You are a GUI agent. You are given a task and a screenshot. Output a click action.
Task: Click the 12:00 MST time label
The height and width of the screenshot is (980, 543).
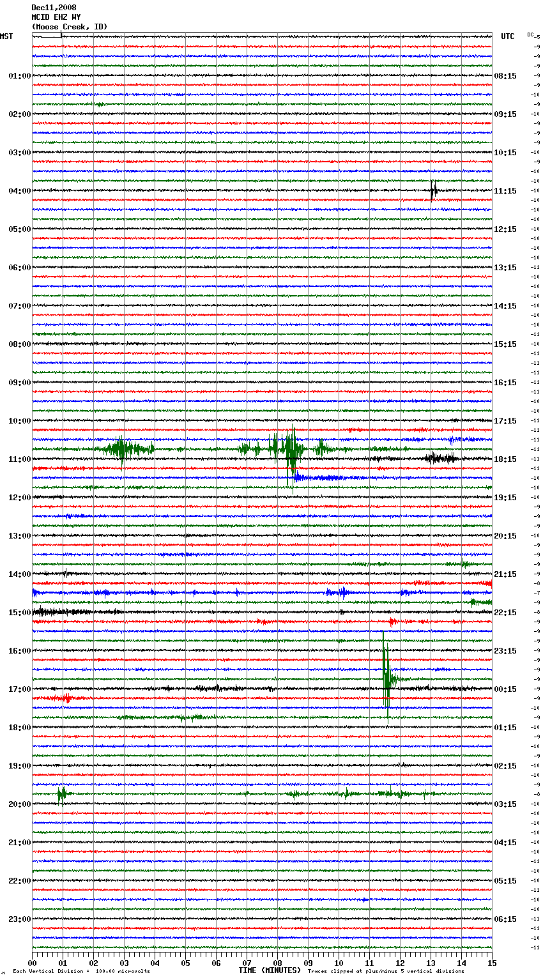click(20, 498)
